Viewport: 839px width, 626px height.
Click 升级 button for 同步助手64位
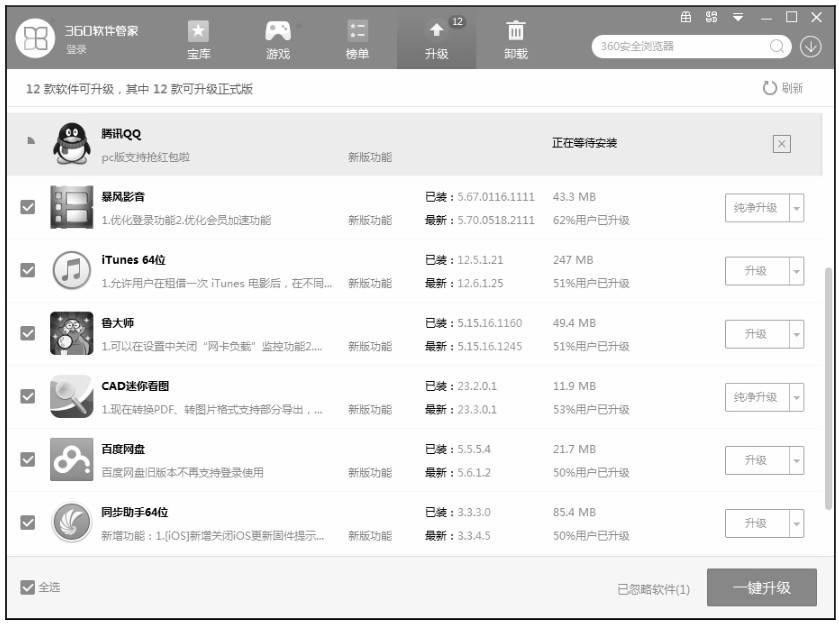point(757,523)
